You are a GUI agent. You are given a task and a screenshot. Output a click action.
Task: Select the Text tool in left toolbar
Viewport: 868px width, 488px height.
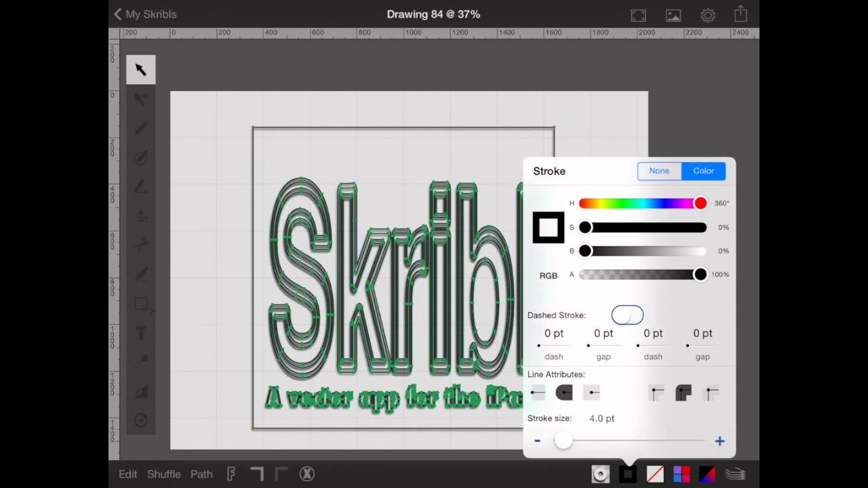(x=140, y=333)
